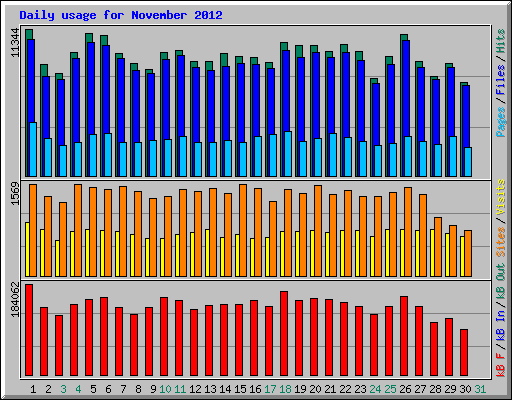Click day 30 on the x-axis

[465, 389]
